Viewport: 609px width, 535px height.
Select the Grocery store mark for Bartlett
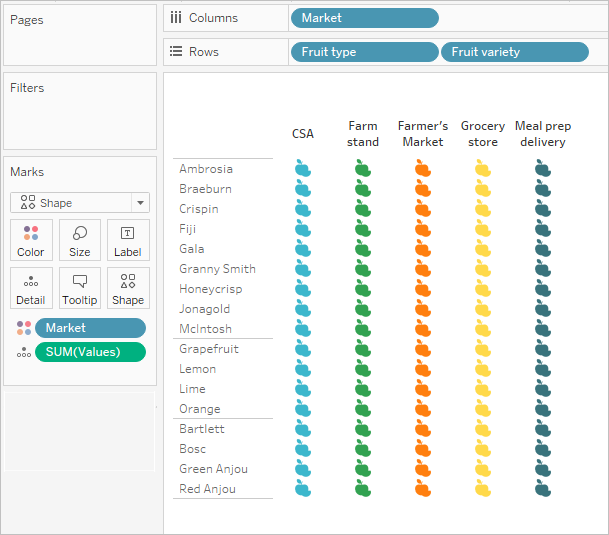[483, 429]
